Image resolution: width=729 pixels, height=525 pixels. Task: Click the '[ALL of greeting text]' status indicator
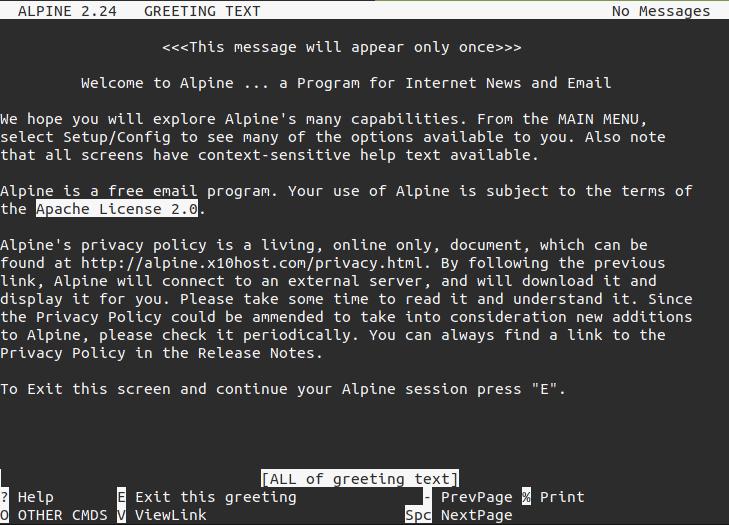[360, 478]
